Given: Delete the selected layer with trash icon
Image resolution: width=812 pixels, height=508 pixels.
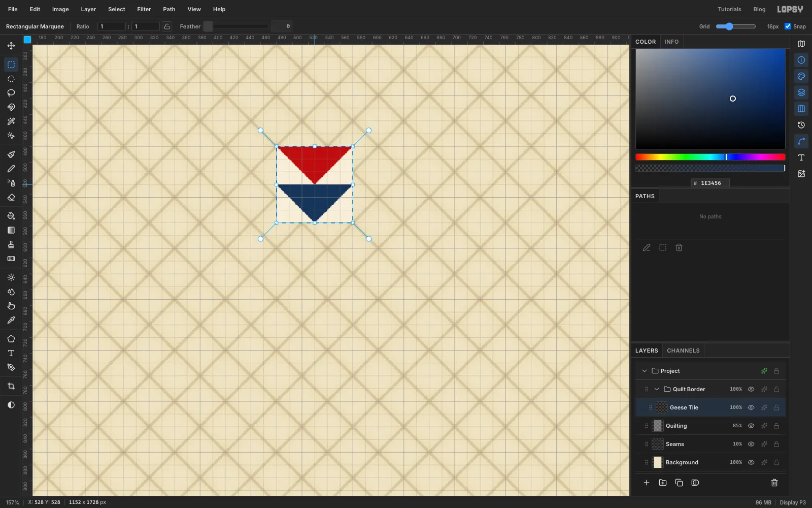Looking at the screenshot, I should pyautogui.click(x=774, y=483).
